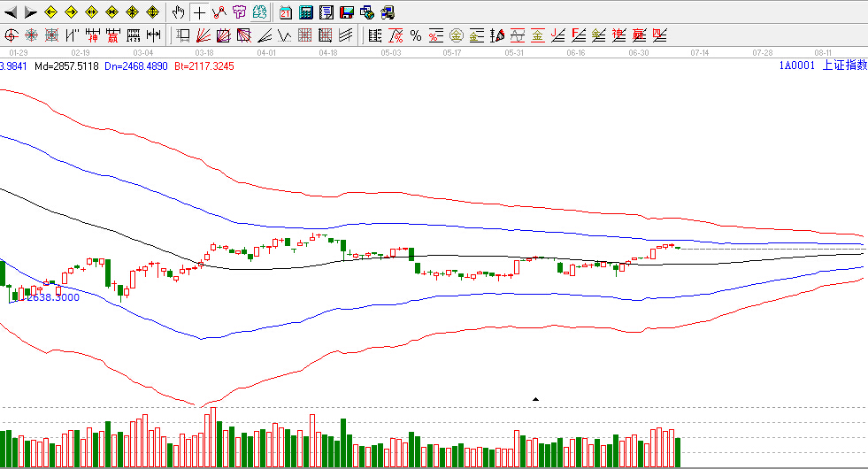Screen dimensions: 868x469
Task: Click the 1A0001 上证指数 index label
Action: 822,65
